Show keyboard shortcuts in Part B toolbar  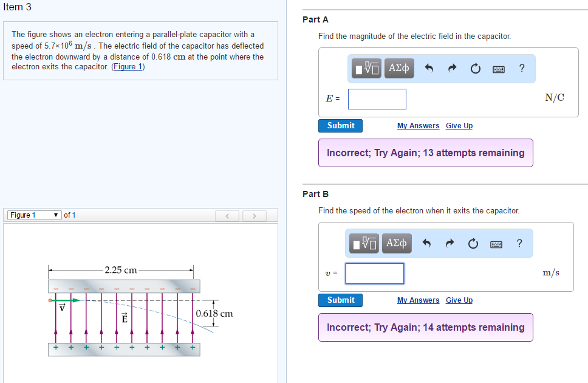pyautogui.click(x=496, y=244)
